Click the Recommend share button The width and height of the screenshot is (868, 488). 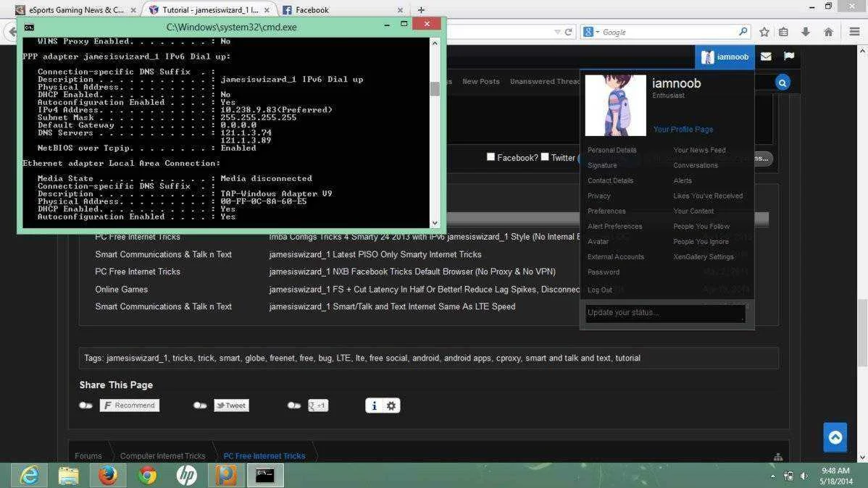click(130, 405)
